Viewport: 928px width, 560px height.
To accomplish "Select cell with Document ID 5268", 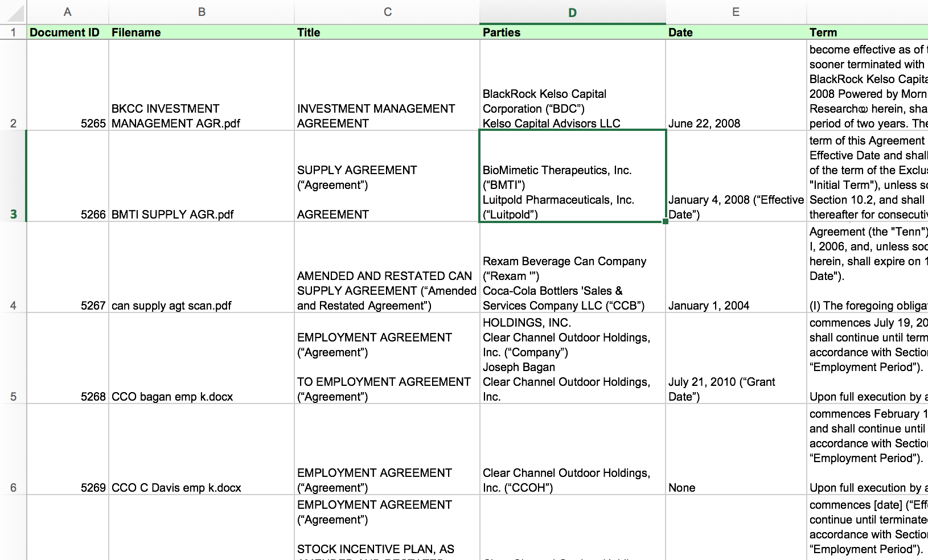I will coord(68,359).
